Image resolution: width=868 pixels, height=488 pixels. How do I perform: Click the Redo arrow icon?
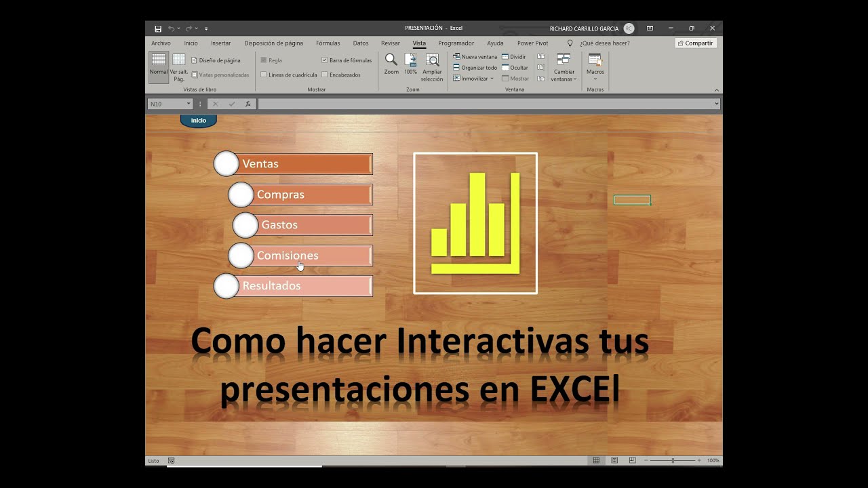[x=189, y=28]
